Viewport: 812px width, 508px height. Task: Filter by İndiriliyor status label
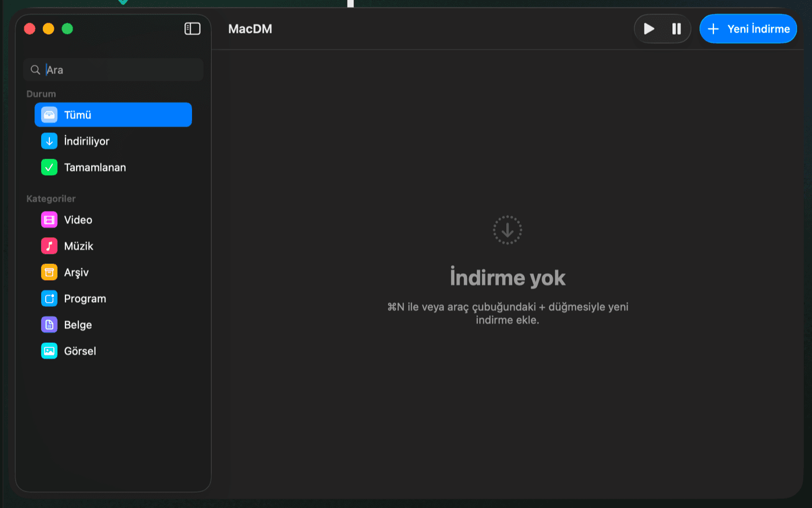pos(86,141)
